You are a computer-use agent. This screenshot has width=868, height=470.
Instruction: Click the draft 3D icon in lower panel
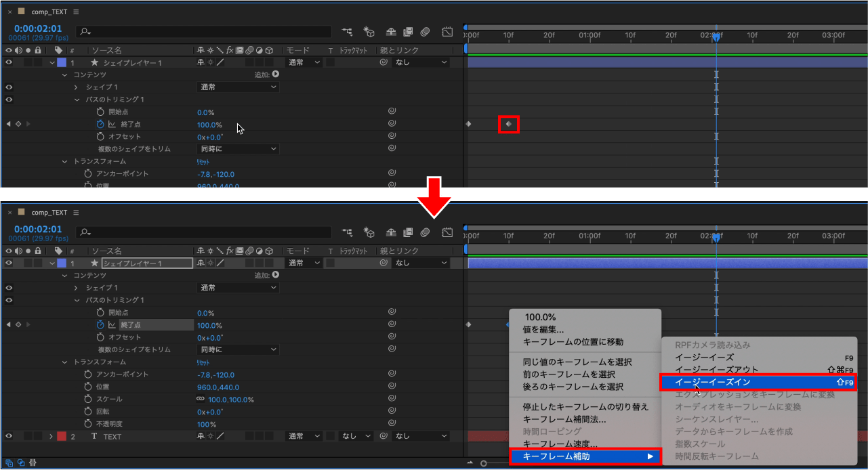click(x=369, y=232)
